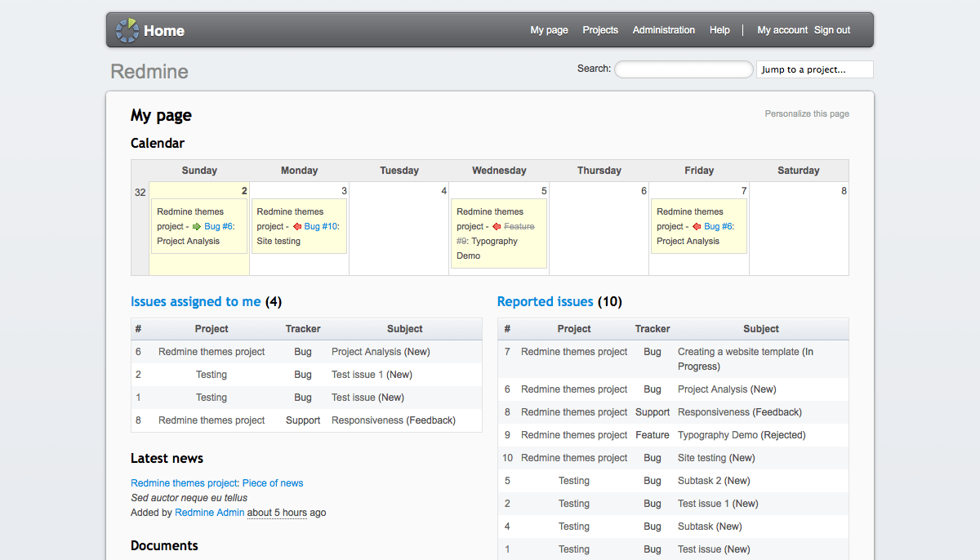Click the Redmine Admin author link

(x=209, y=513)
